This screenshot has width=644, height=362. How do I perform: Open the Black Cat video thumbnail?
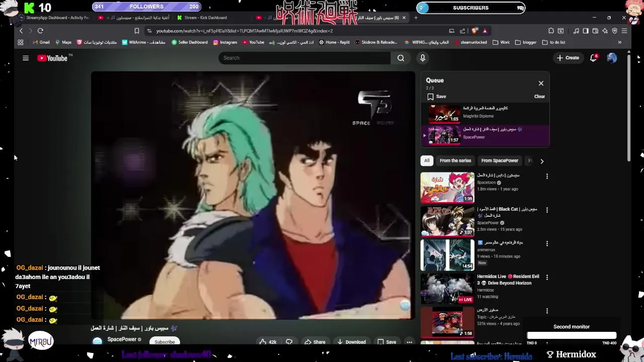coord(447,221)
